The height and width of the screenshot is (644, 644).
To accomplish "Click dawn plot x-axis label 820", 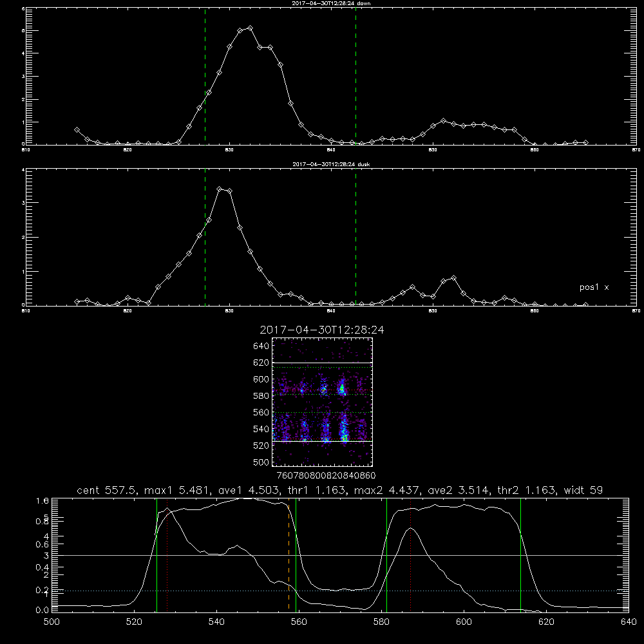I will [x=128, y=150].
